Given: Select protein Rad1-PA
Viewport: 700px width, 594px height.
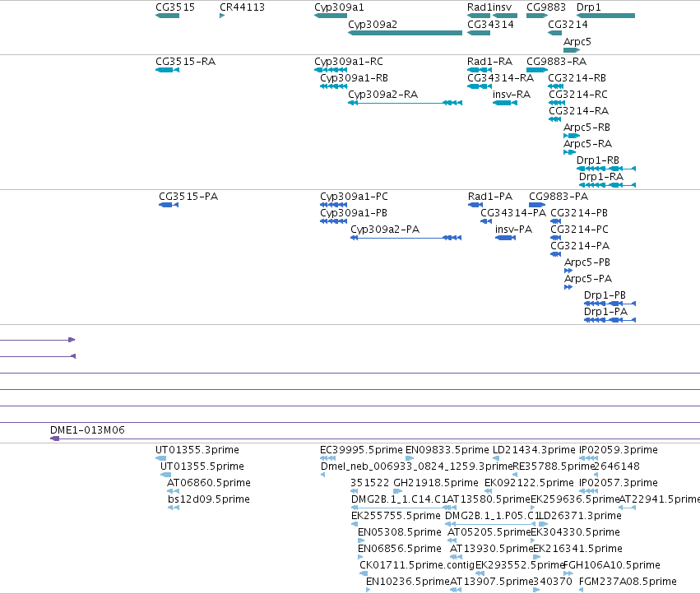Looking at the screenshot, I should click(x=490, y=197).
